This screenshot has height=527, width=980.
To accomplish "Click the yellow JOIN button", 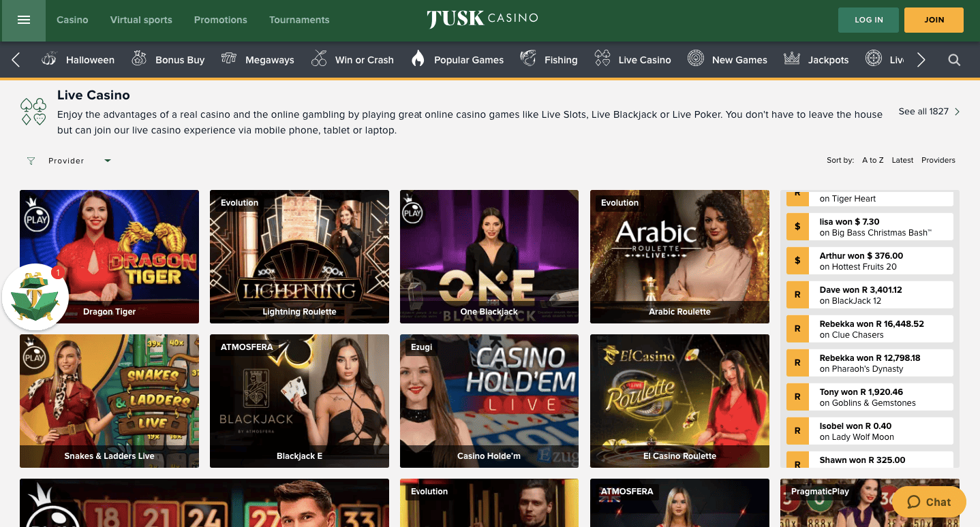I will (x=934, y=20).
